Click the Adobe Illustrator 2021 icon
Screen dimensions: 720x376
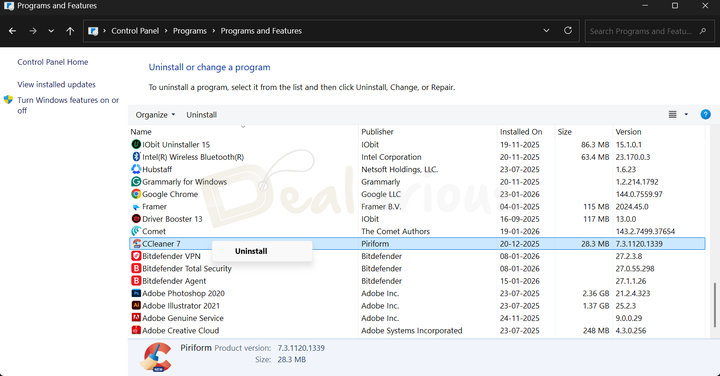(136, 305)
